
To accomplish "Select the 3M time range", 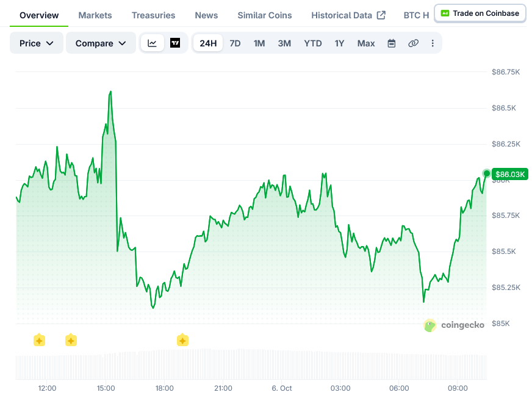I will click(x=284, y=43).
